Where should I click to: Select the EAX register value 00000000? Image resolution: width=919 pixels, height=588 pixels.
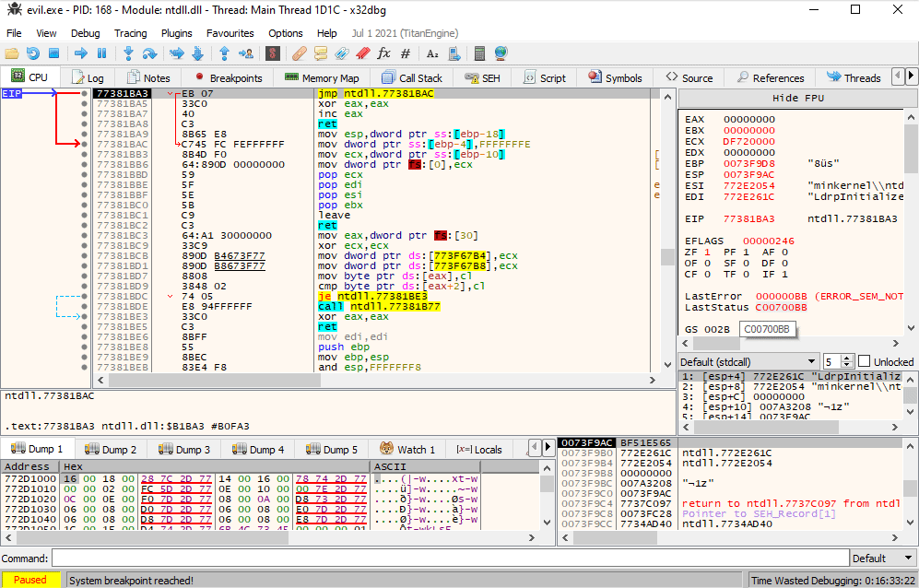tap(748, 120)
